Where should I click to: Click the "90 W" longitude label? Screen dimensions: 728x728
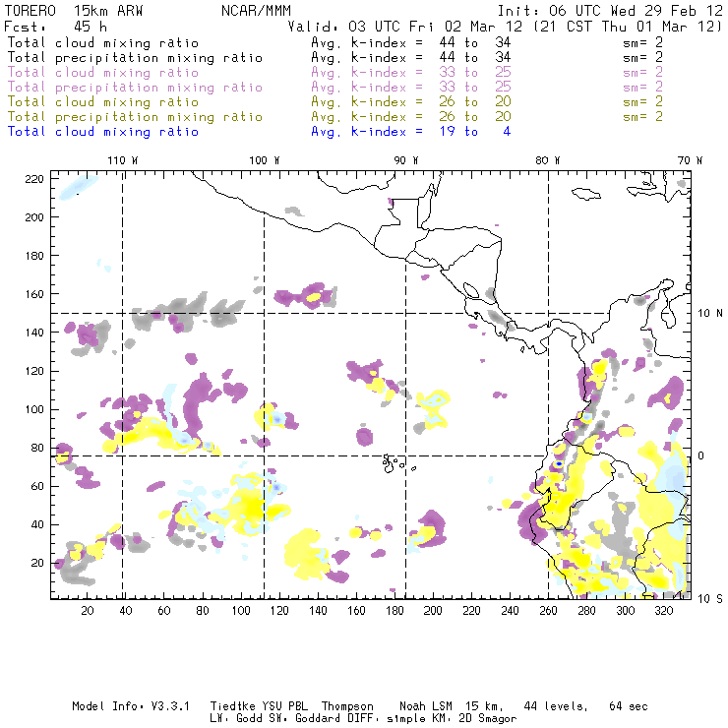pos(406,160)
